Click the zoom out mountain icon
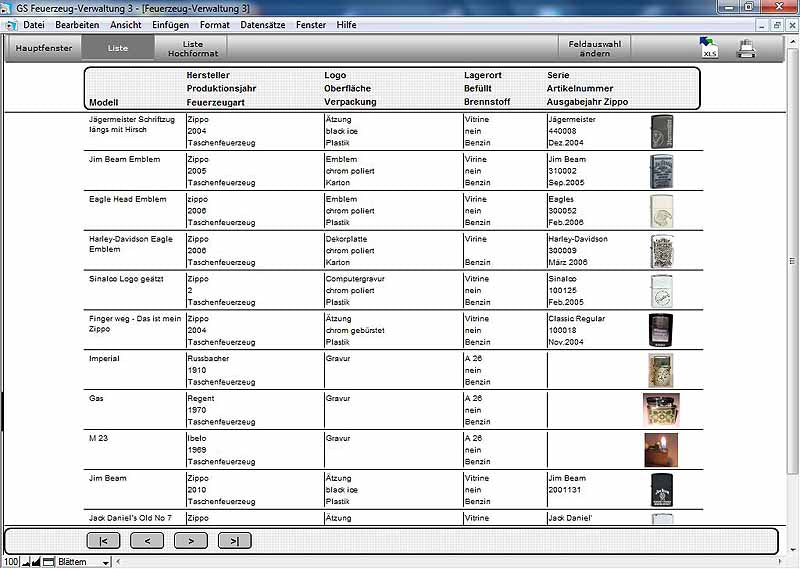Screen dimensions: 800x569 (x=26, y=562)
